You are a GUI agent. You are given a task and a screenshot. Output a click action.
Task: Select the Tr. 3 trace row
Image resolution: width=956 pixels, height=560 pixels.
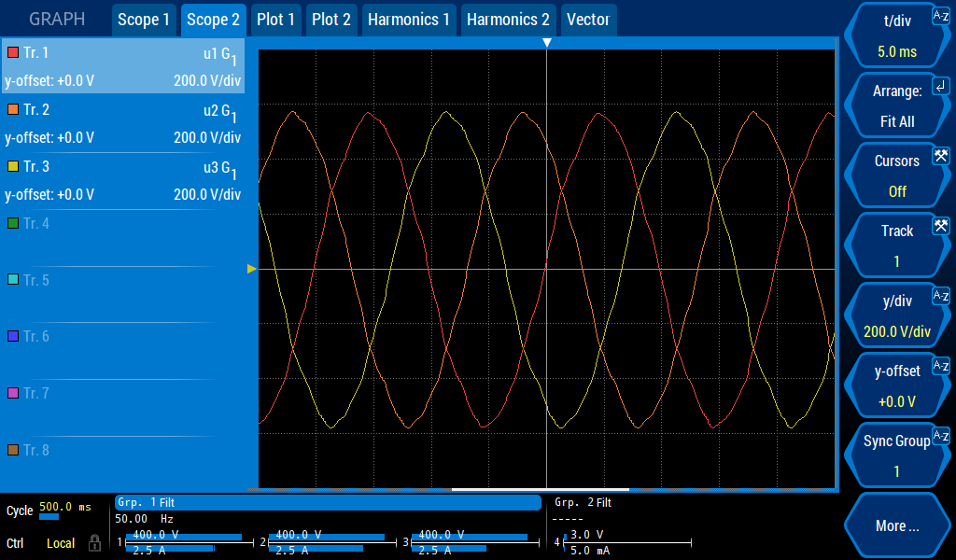click(x=122, y=180)
